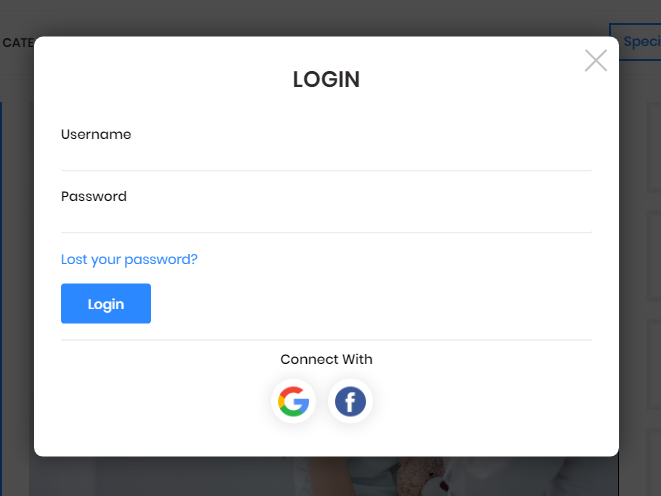This screenshot has width=661, height=496.
Task: Focus the Password input field
Action: click(x=326, y=220)
